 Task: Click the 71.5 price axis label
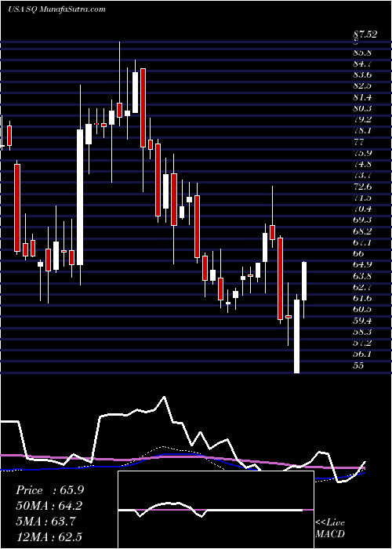click(363, 198)
